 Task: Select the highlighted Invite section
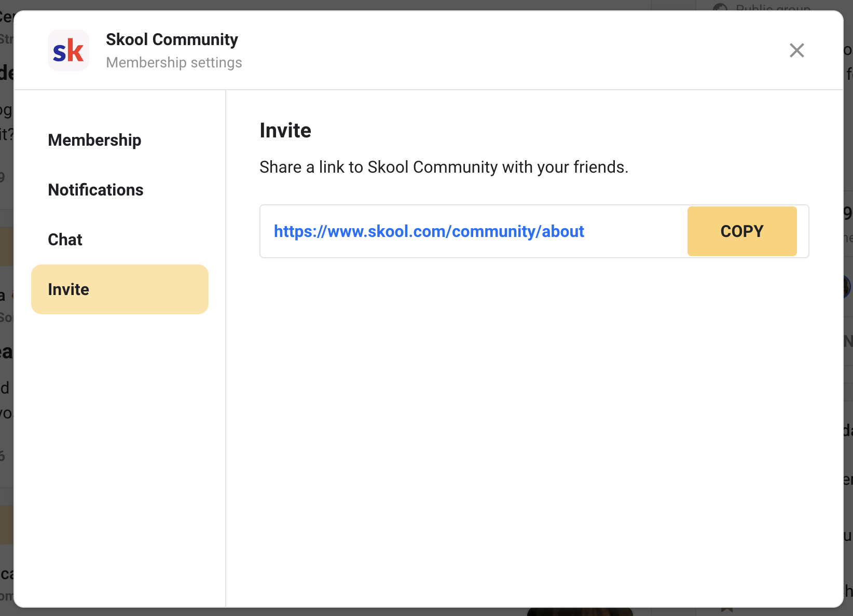point(119,289)
